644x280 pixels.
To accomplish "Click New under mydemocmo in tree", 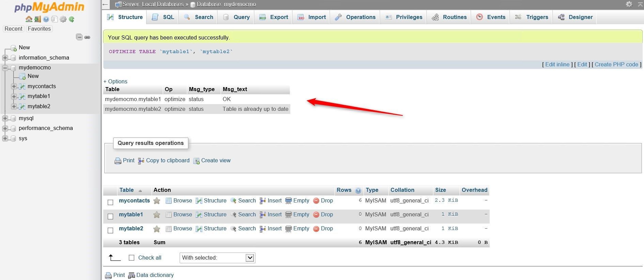I will [x=33, y=76].
